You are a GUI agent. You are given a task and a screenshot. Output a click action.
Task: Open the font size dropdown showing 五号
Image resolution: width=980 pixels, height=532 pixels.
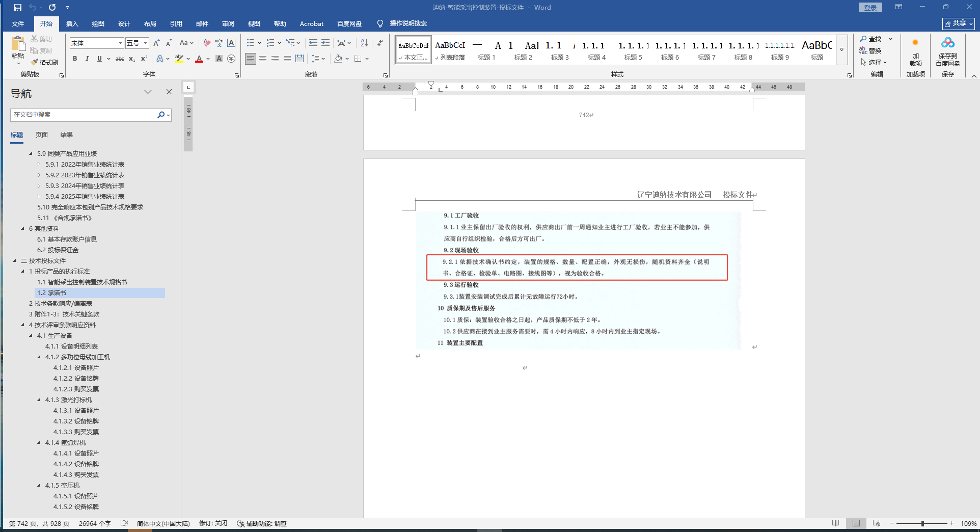point(145,43)
